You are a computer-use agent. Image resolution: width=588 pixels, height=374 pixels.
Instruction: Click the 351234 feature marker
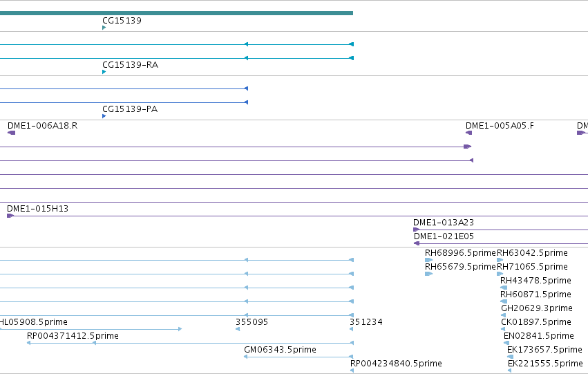coord(352,329)
